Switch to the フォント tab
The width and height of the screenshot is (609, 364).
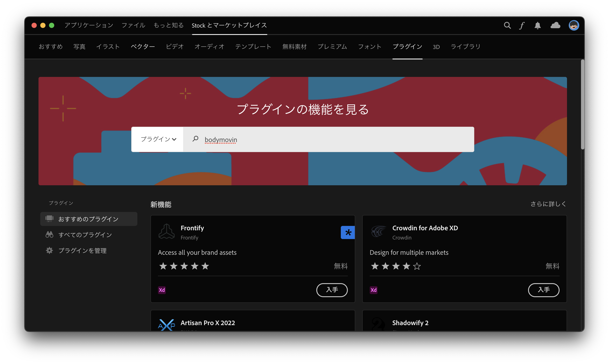click(x=369, y=47)
